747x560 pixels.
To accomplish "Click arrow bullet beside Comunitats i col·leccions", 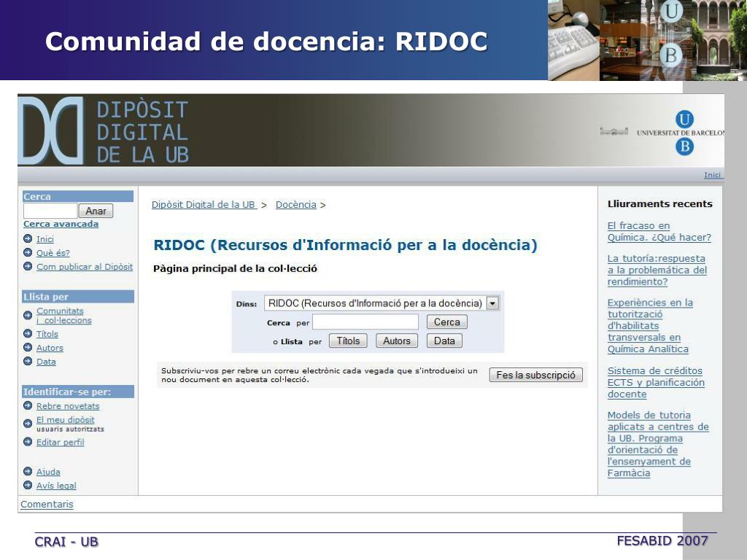I will [x=28, y=315].
